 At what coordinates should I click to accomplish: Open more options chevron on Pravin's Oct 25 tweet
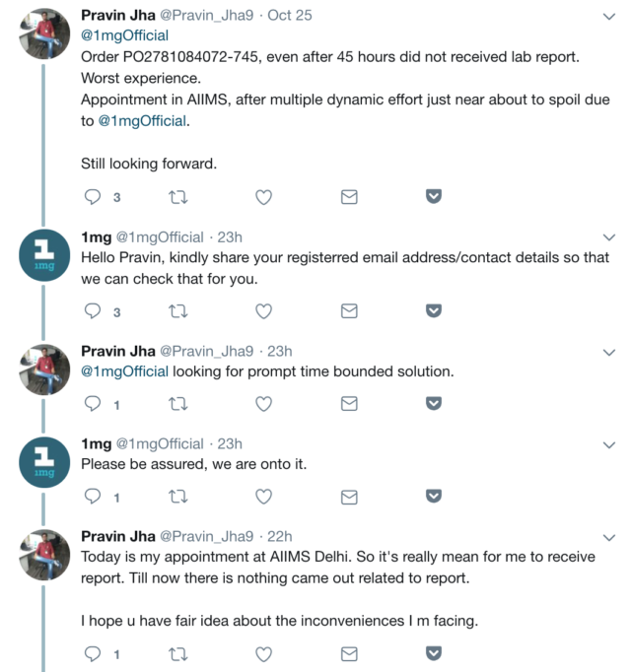608,17
